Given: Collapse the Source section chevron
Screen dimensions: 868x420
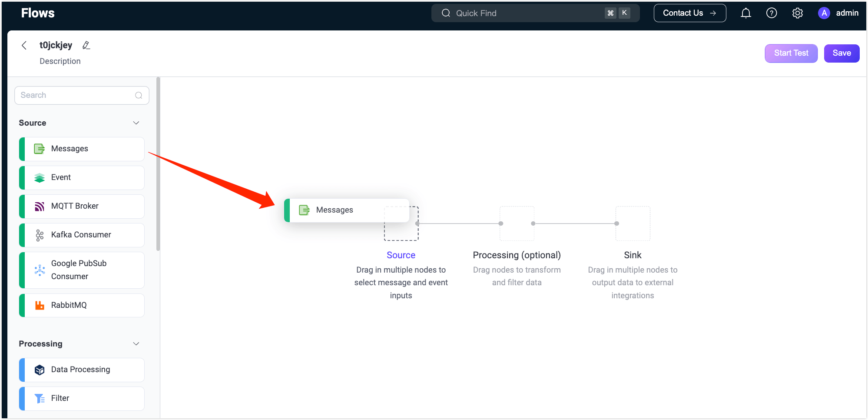Looking at the screenshot, I should click(136, 123).
